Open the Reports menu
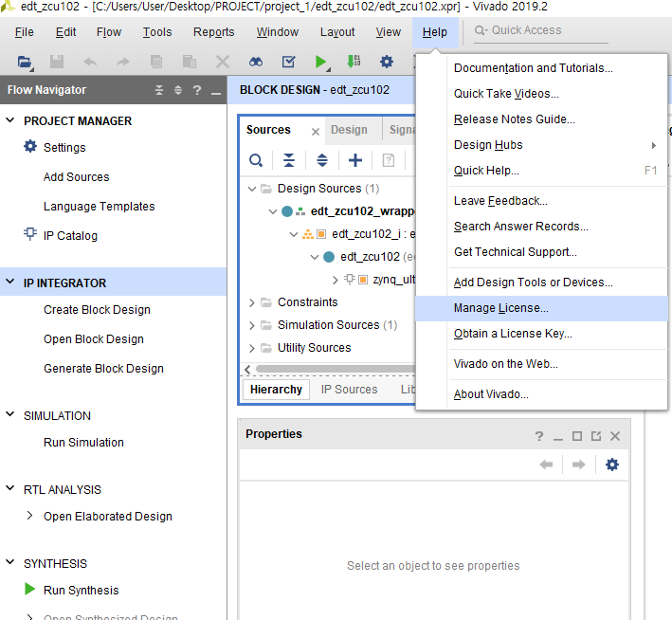Screen dimensions: 672x620 [213, 32]
